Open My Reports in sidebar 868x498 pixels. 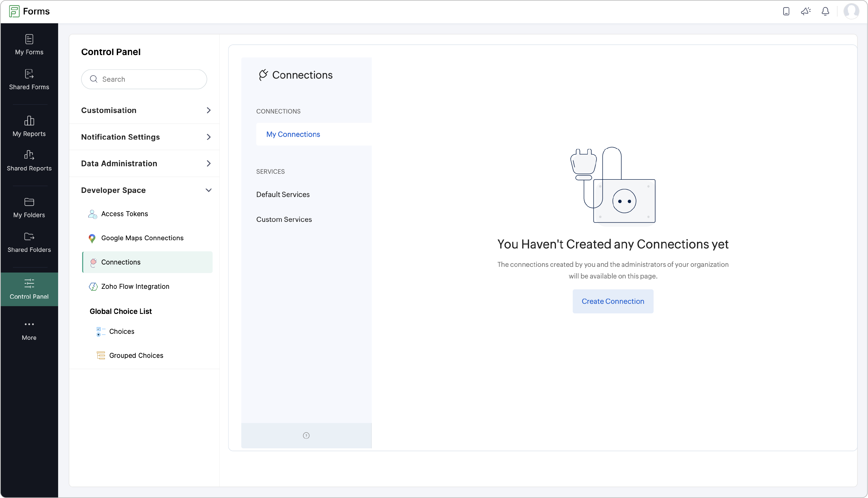coord(29,126)
